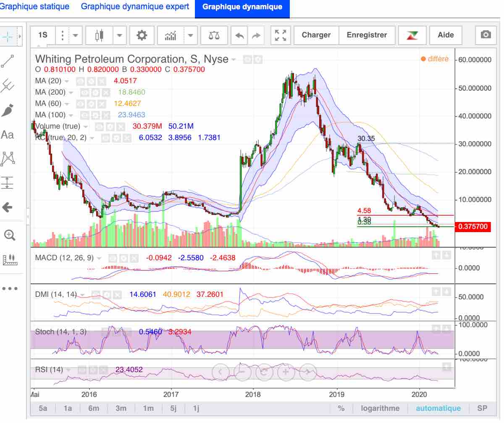
Task: Set time range to 6m
Action: pyautogui.click(x=94, y=408)
